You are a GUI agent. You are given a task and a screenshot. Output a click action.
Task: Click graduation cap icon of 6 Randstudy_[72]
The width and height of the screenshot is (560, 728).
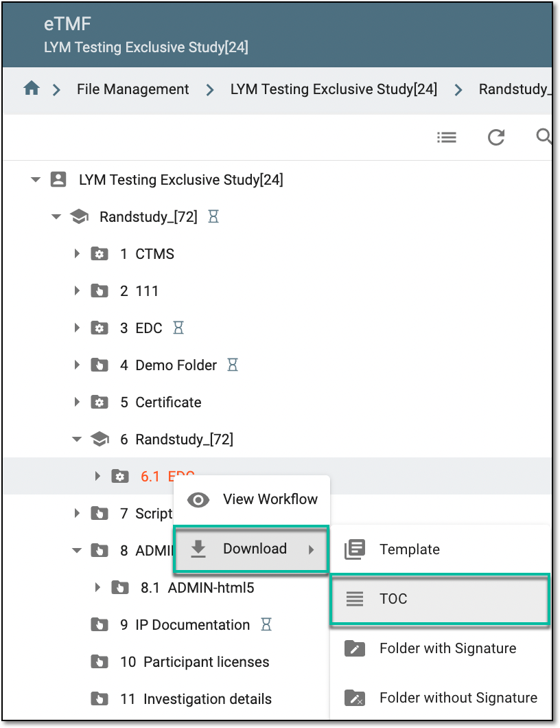[100, 440]
